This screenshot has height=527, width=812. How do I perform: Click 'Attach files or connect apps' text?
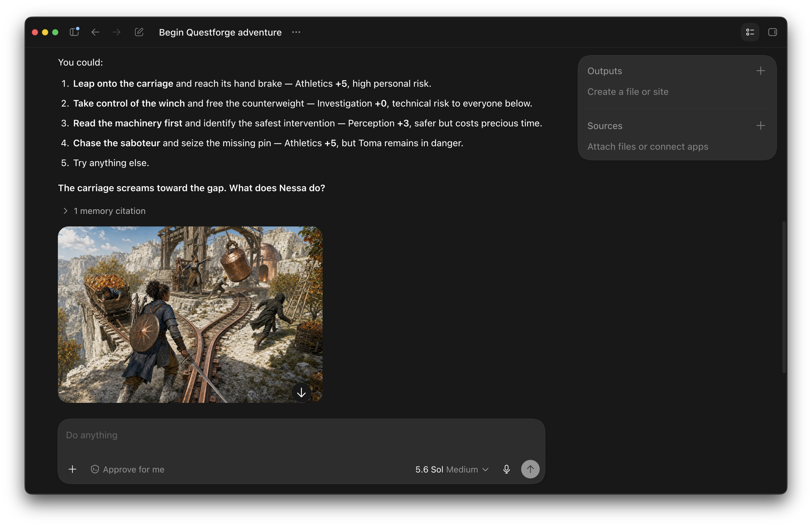(x=648, y=146)
